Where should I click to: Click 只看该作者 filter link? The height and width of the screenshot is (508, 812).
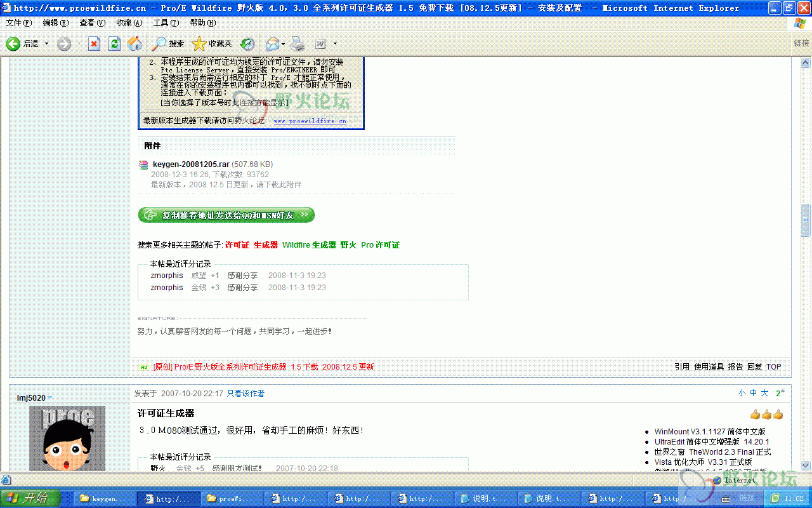tap(246, 394)
